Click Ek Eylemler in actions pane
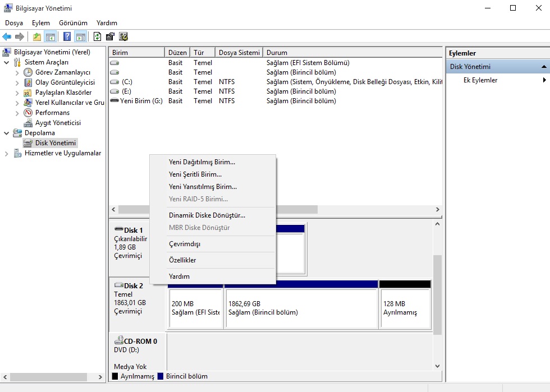Image resolution: width=550 pixels, height=392 pixels. (x=480, y=80)
